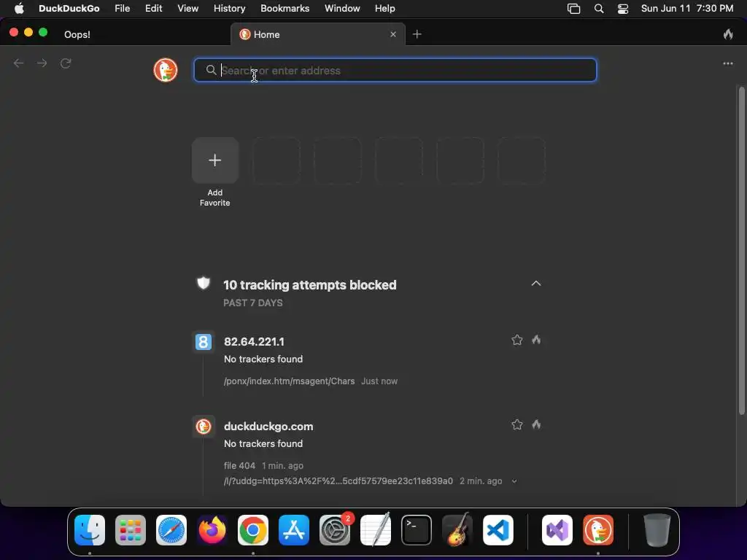Switch to the Oops! tab
Viewport: 747px width, 560px height.
click(77, 34)
